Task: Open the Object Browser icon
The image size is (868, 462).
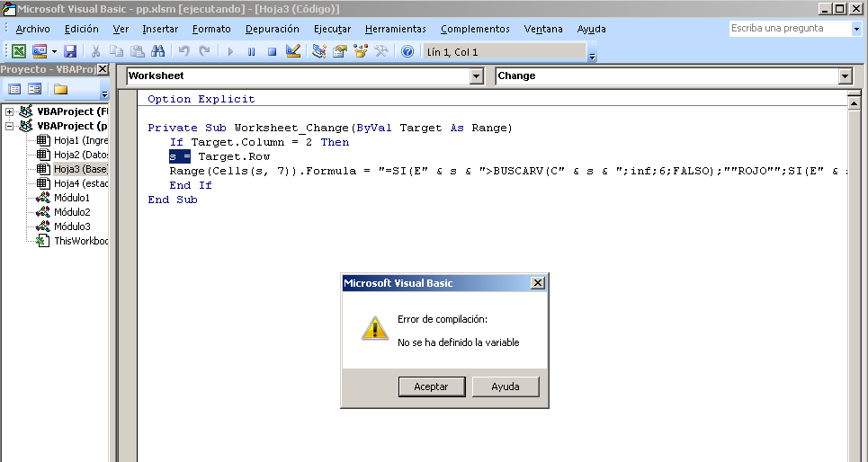Action: 361,51
